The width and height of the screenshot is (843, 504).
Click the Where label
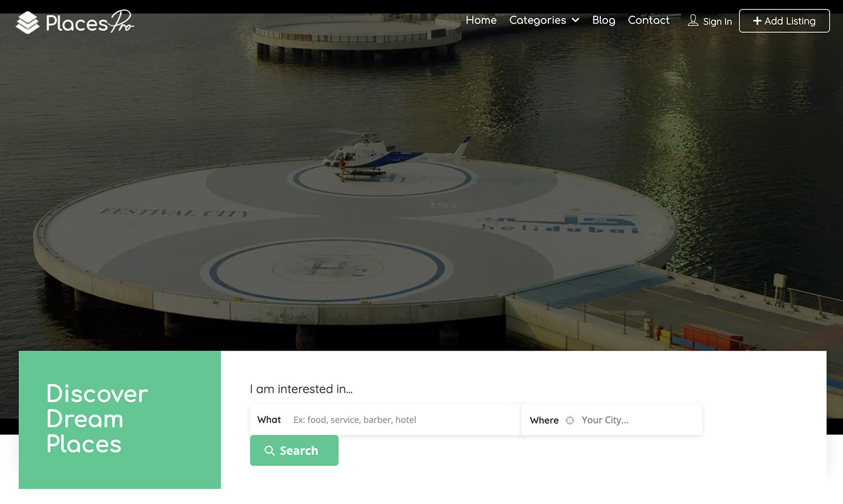544,420
